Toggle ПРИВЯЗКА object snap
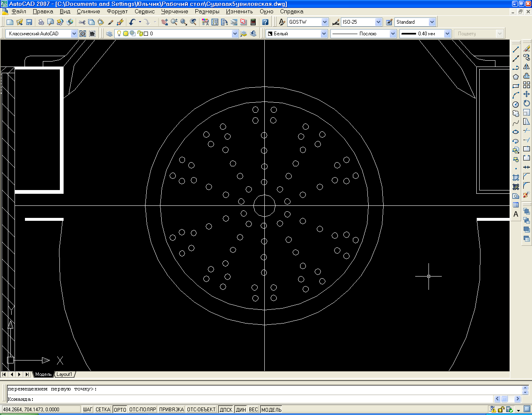The height and width of the screenshot is (415, 532). point(171,410)
